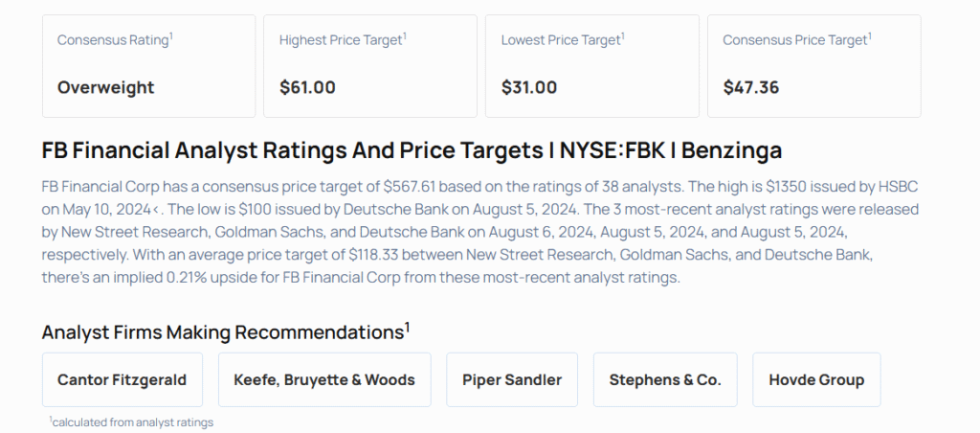Select the $31.00 lowest target value
The width and height of the screenshot is (980, 433).
[529, 87]
